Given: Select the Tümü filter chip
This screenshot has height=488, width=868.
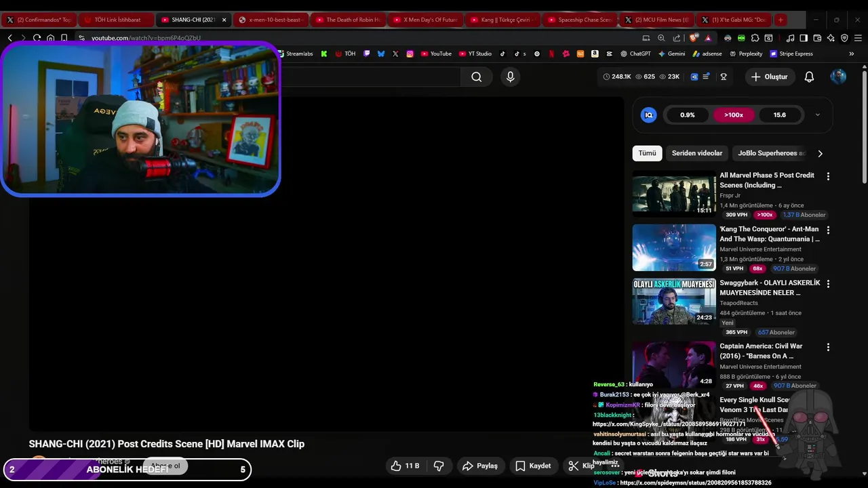Looking at the screenshot, I should click(x=647, y=153).
